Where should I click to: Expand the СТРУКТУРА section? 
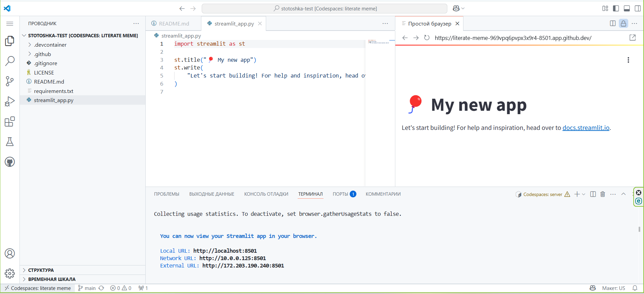coord(41,270)
